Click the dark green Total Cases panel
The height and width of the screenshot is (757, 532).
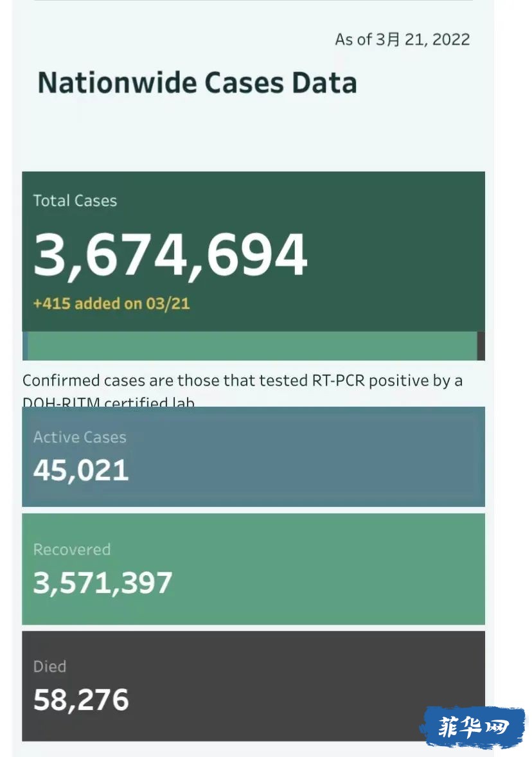[253, 251]
